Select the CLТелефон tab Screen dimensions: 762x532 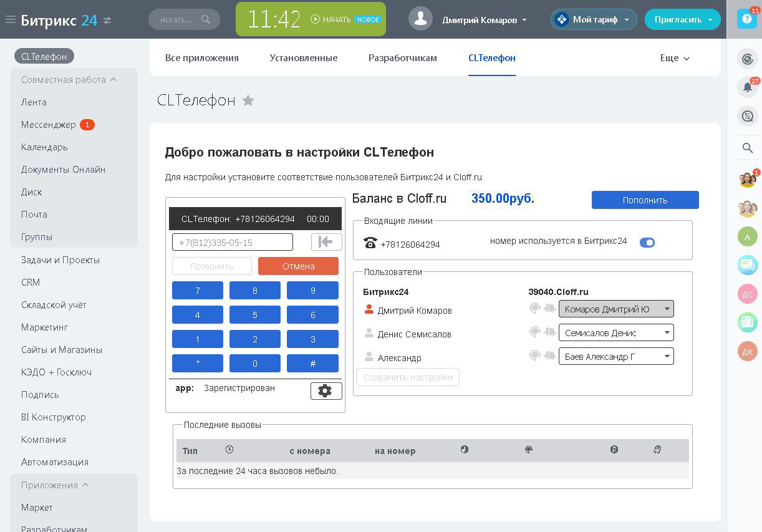(x=492, y=58)
